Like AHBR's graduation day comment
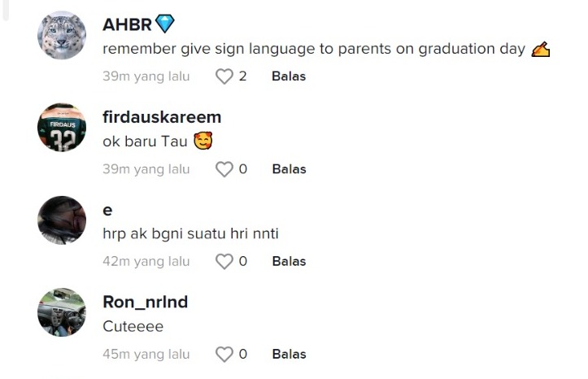Viewport: 588px width, 379px height. pos(224,76)
